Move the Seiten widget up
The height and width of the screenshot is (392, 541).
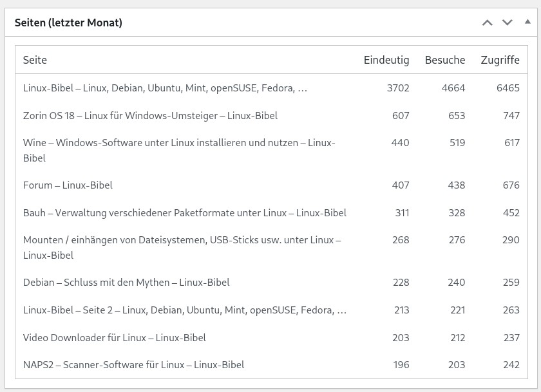point(488,23)
